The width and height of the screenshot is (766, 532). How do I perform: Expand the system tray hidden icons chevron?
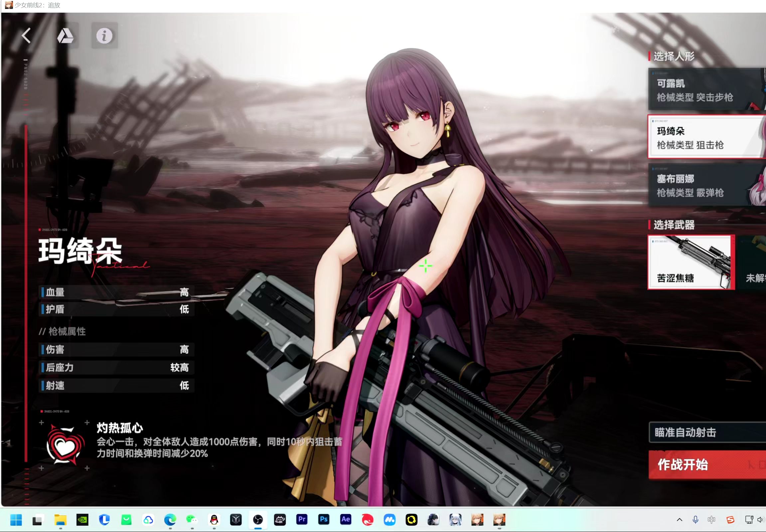tap(679, 519)
